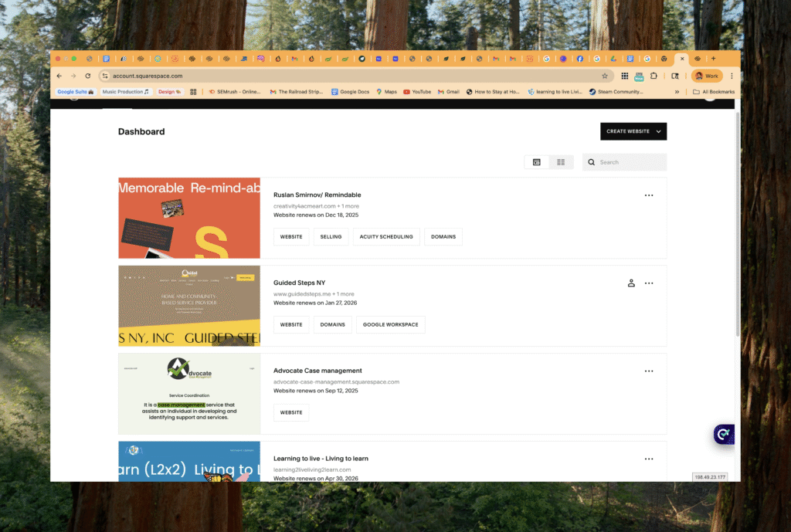Open contributors icon on Guided Steps NY card
The width and height of the screenshot is (791, 532).
631,283
